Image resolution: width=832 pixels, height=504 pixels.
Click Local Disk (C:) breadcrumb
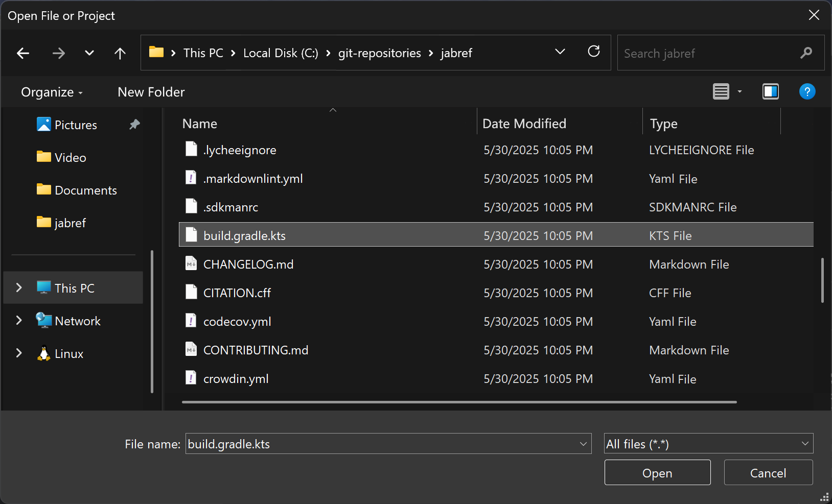click(281, 53)
